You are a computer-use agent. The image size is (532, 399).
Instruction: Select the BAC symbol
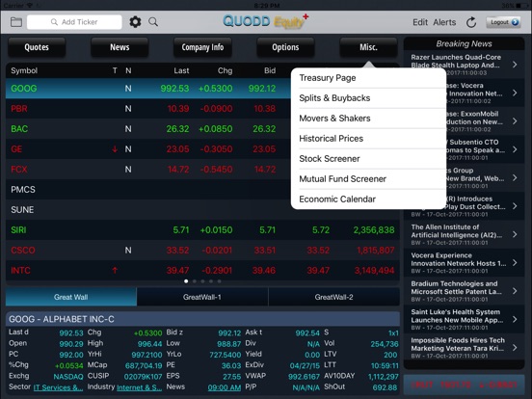(19, 129)
